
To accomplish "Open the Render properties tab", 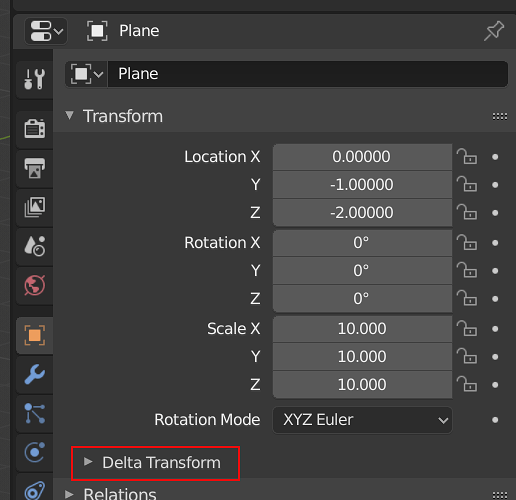I will click(35, 129).
